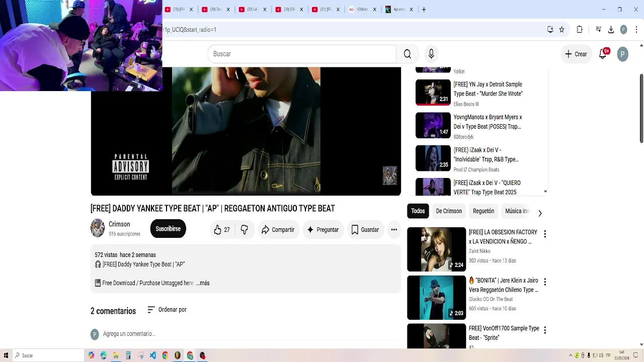The image size is (644, 362).
Task: Switch to the Apuesta browser tab
Action: [x=398, y=9]
